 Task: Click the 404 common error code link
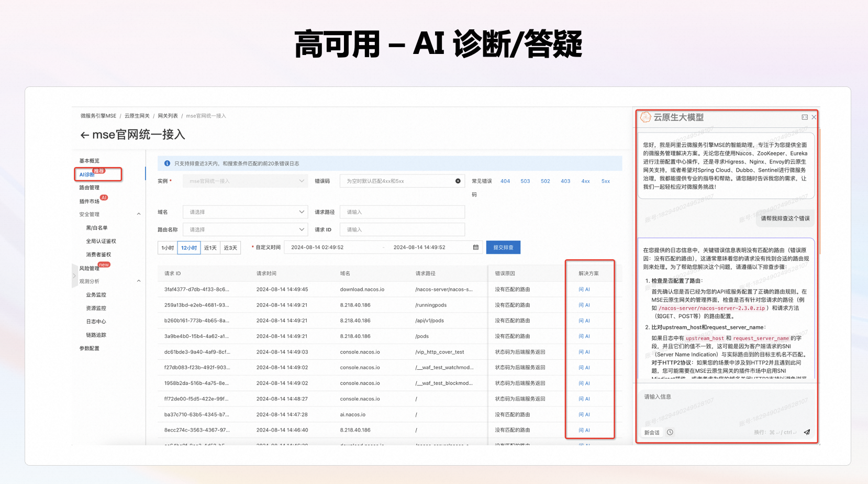click(x=505, y=181)
